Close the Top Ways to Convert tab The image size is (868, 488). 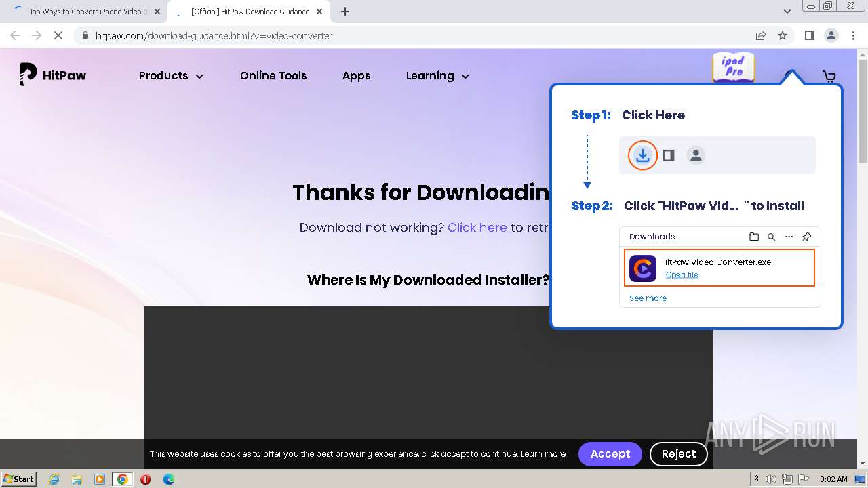click(157, 12)
